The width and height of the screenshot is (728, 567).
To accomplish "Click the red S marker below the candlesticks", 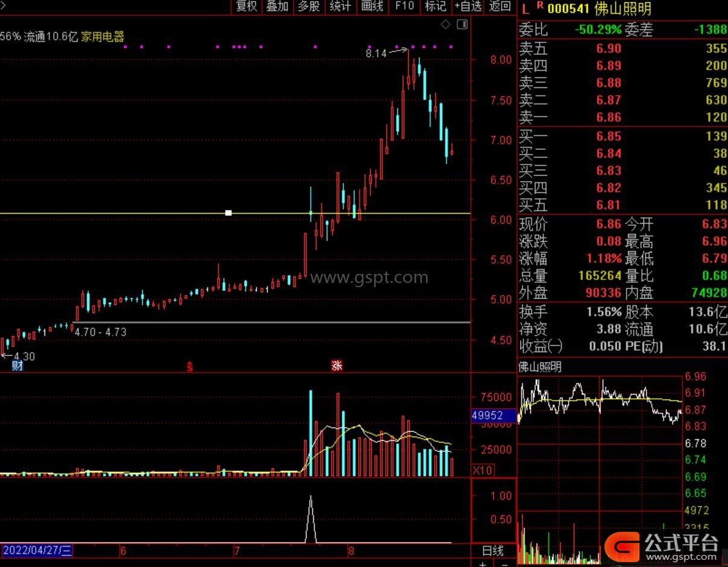I will point(189,366).
